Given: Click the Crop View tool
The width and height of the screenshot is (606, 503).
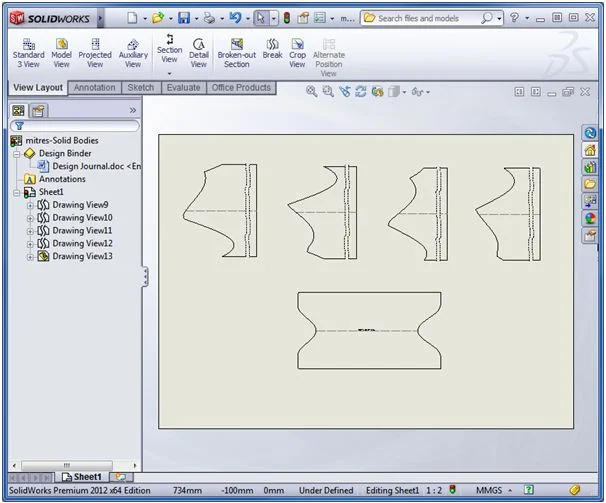Looking at the screenshot, I should point(298,53).
